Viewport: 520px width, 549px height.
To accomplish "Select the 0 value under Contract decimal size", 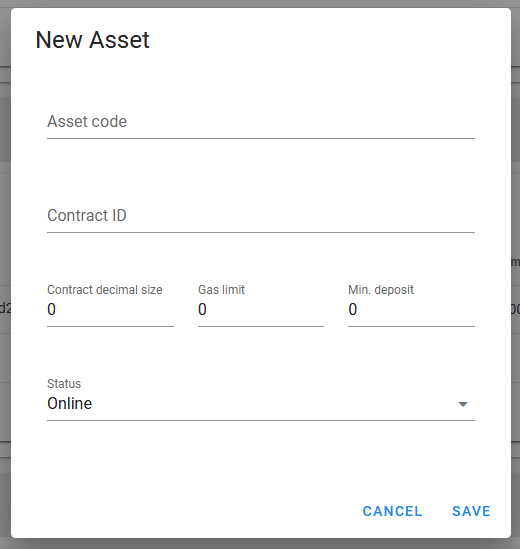I will click(x=51, y=310).
